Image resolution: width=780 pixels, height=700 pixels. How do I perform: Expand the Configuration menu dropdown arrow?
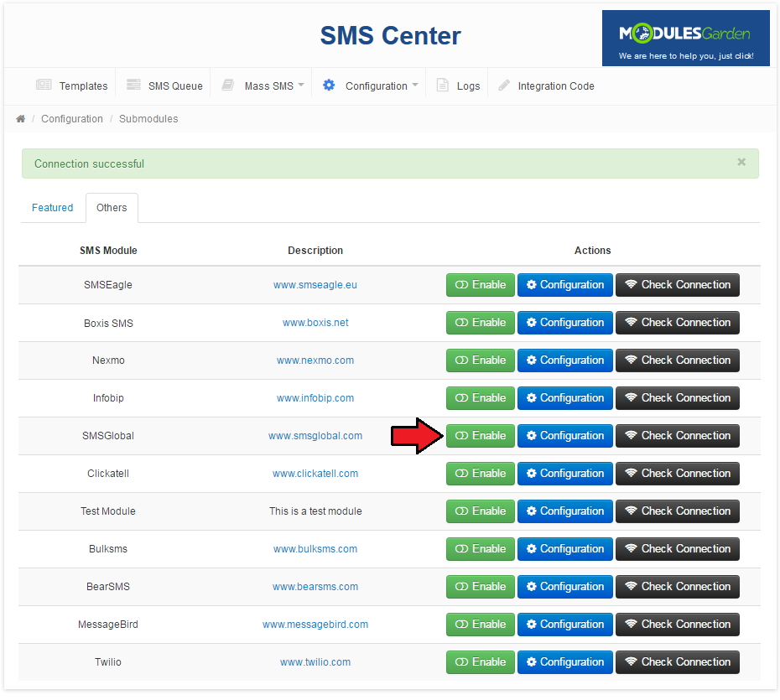(415, 85)
